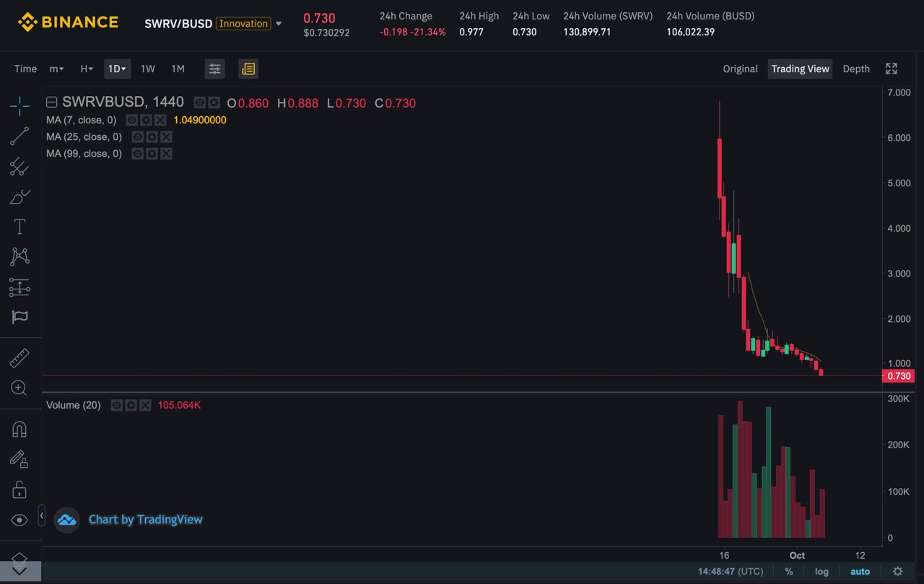This screenshot has width=924, height=584.
Task: Select the brush drawing tool
Action: (x=19, y=196)
